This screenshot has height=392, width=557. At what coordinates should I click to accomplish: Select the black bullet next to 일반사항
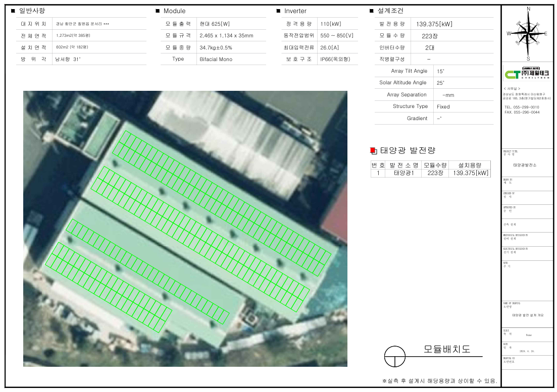tap(13, 11)
